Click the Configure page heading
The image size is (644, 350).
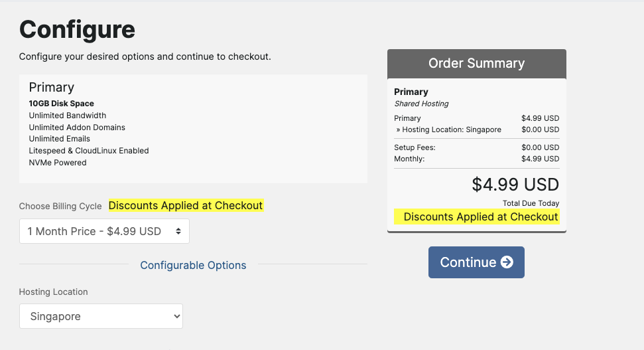click(77, 29)
